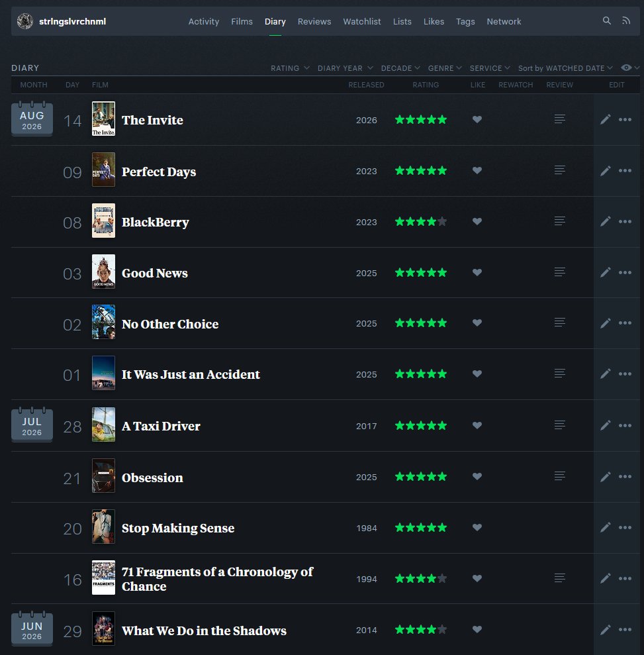Open more options for The Invite

tap(625, 119)
